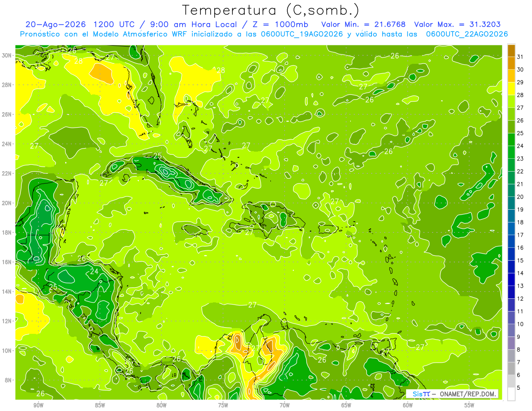Pick the yellow swatch between 28 and 29
Image resolution: width=532 pixels, height=411 pixels.
pos(511,89)
